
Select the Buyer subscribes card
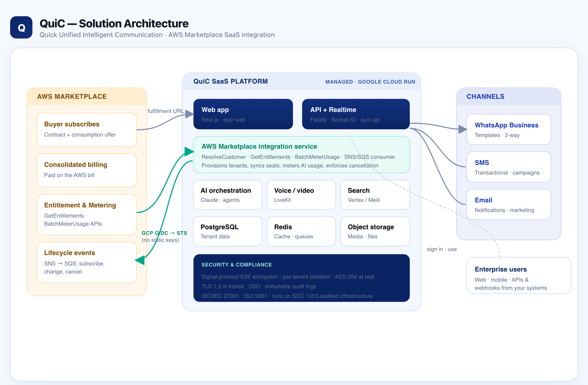click(x=87, y=130)
